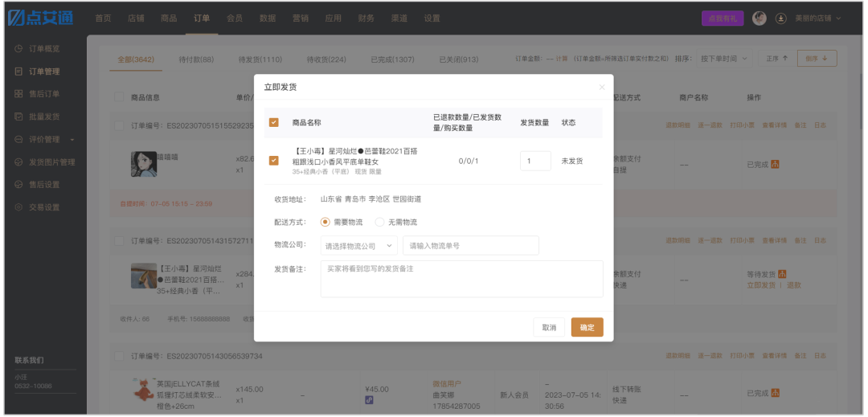Image resolution: width=868 pixels, height=417 pixels.
Task: Select the 需要物流 radio option
Action: [x=325, y=223]
